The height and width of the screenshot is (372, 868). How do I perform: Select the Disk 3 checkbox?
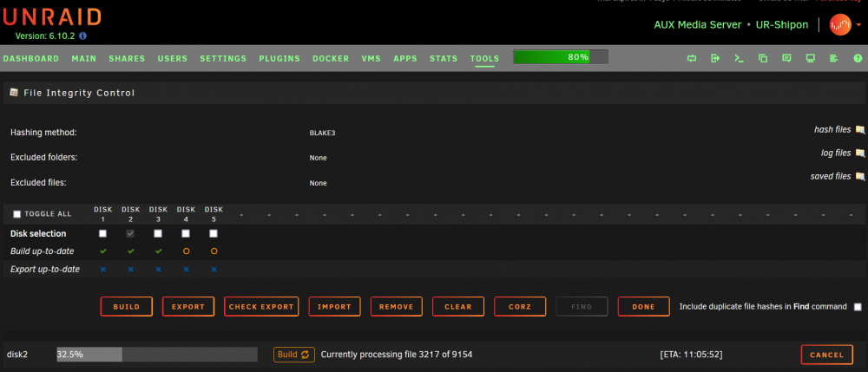[x=158, y=234]
